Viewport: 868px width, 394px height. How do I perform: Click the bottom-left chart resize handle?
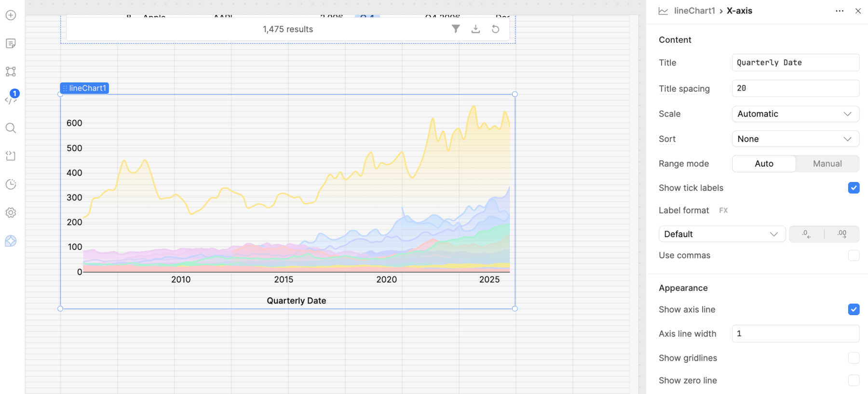click(x=60, y=309)
